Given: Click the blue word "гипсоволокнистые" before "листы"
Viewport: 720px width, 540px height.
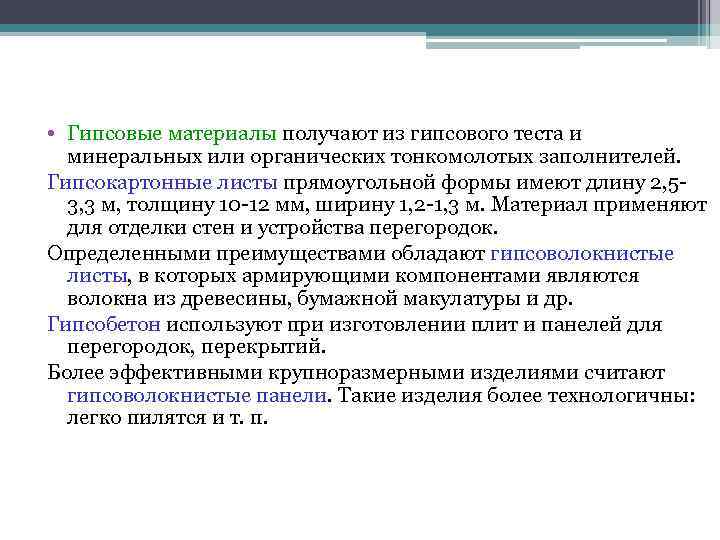Looking at the screenshot, I should coord(582,254).
